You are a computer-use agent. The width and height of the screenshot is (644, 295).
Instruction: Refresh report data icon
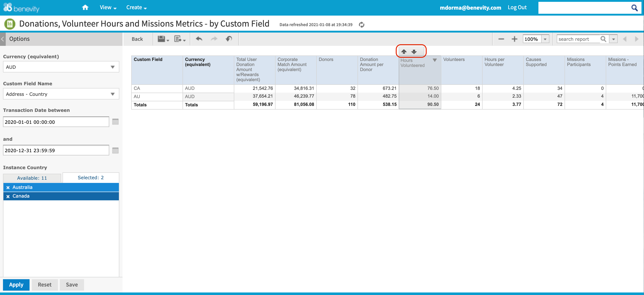click(361, 25)
